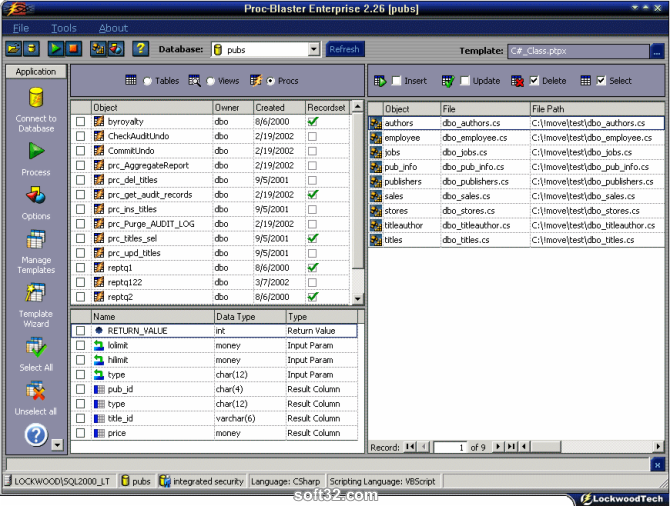Screen dimensions: 670x506
Task: Click the options shapes toolbar icon
Action: pyautogui.click(x=116, y=49)
